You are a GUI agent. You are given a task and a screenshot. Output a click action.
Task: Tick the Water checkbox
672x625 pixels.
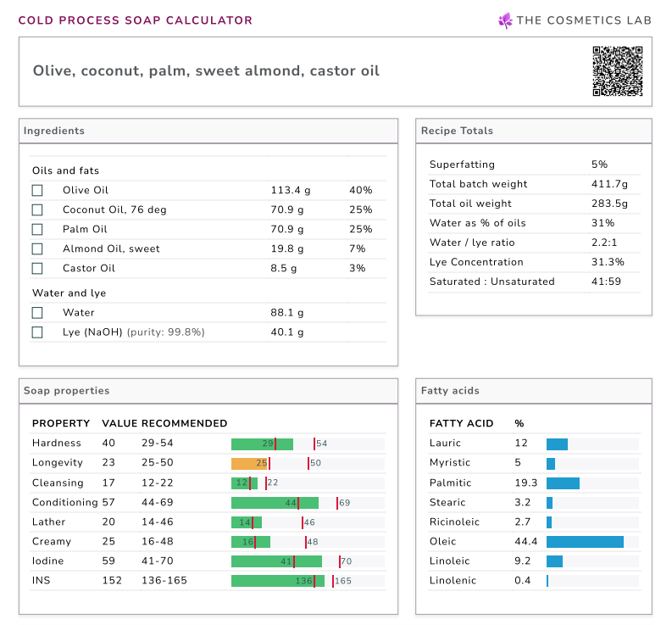pos(37,312)
